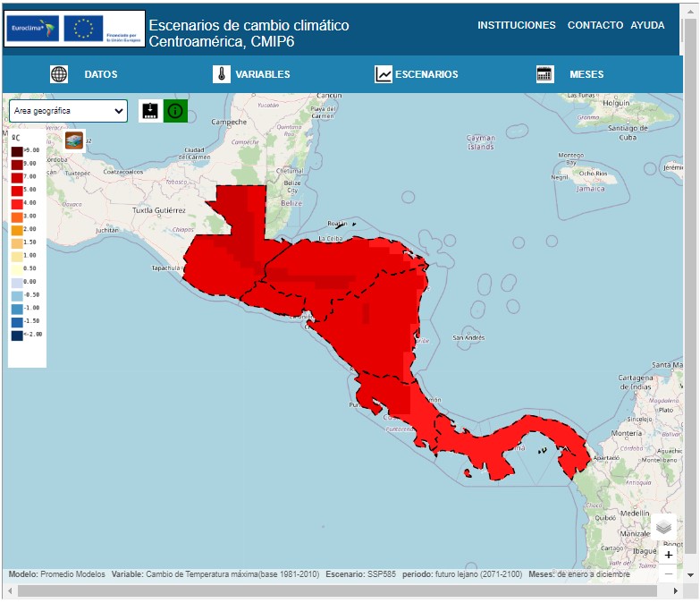
Task: Open the gray layers control on the map
Action: coord(663,527)
